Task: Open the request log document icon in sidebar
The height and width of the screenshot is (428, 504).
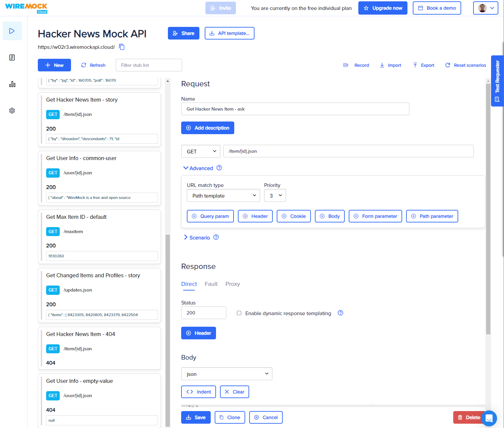Action: click(12, 57)
